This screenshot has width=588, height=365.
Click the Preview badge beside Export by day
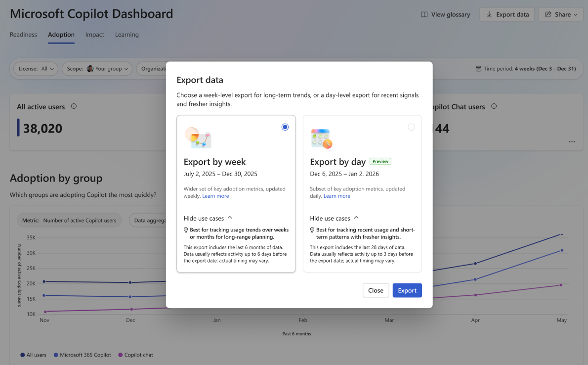coord(380,161)
